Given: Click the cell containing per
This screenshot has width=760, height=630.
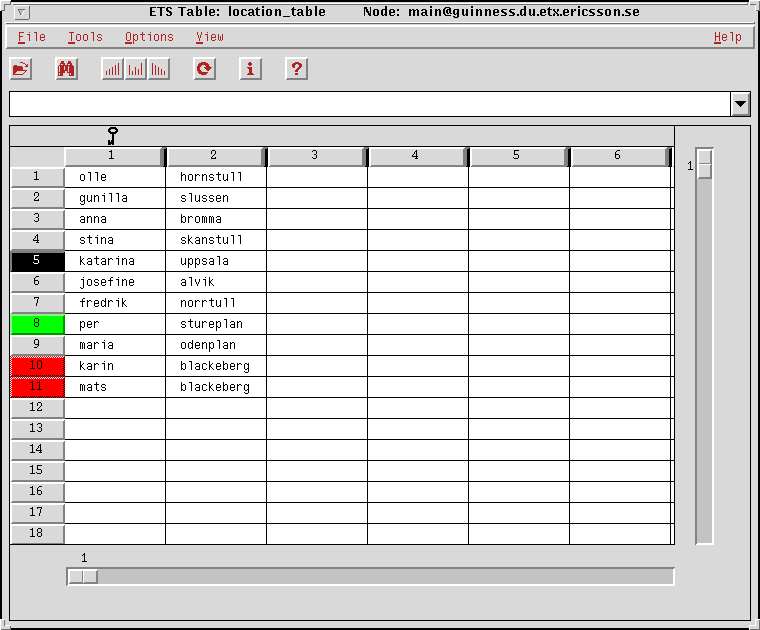Looking at the screenshot, I should pyautogui.click(x=115, y=324).
